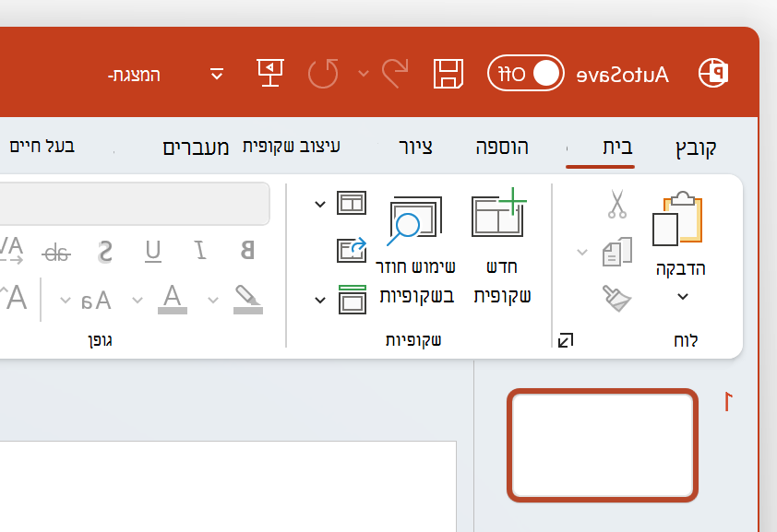Click the שקופית חדש (New Slide) button
The height and width of the screenshot is (532, 777).
click(502, 245)
